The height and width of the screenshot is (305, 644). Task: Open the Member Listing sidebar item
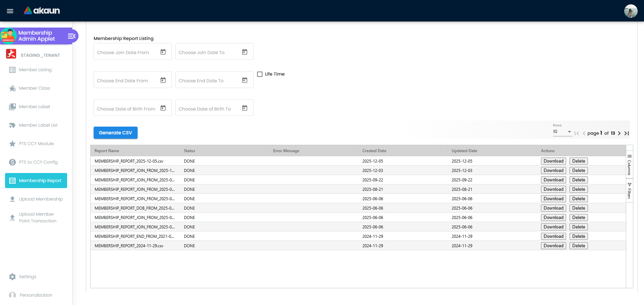tap(35, 70)
